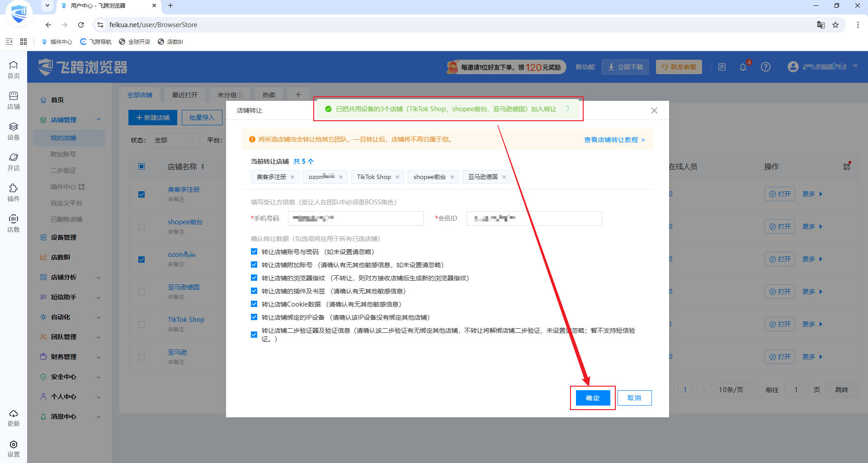Screen dimensions: 868x463
Task: Open the bookmarks apps grid icon
Action: [x=24, y=42]
